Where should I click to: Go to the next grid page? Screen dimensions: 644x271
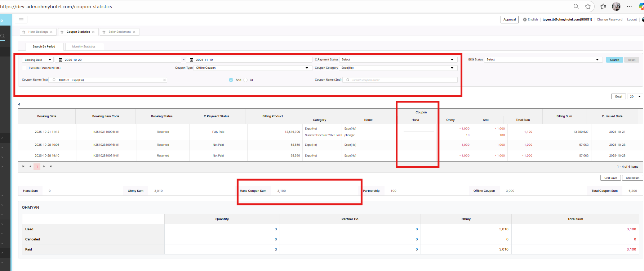point(44,166)
